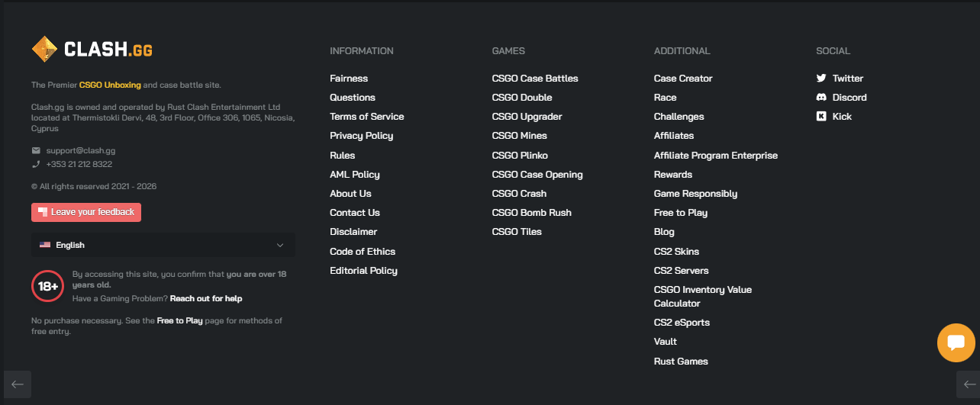The height and width of the screenshot is (405, 980).
Task: Click the Twitter bird icon
Action: tap(821, 79)
